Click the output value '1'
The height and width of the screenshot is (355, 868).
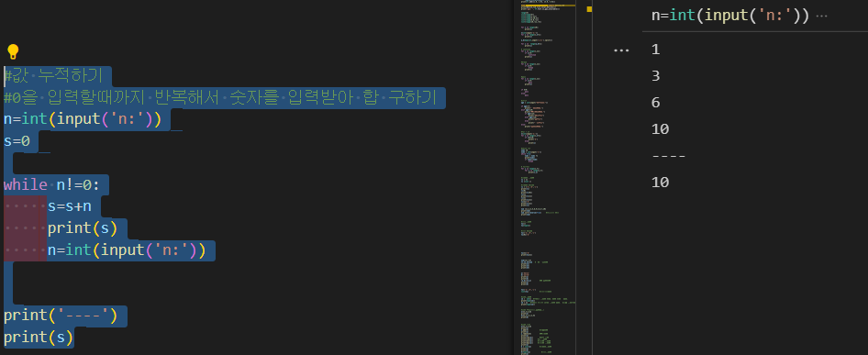coord(656,50)
